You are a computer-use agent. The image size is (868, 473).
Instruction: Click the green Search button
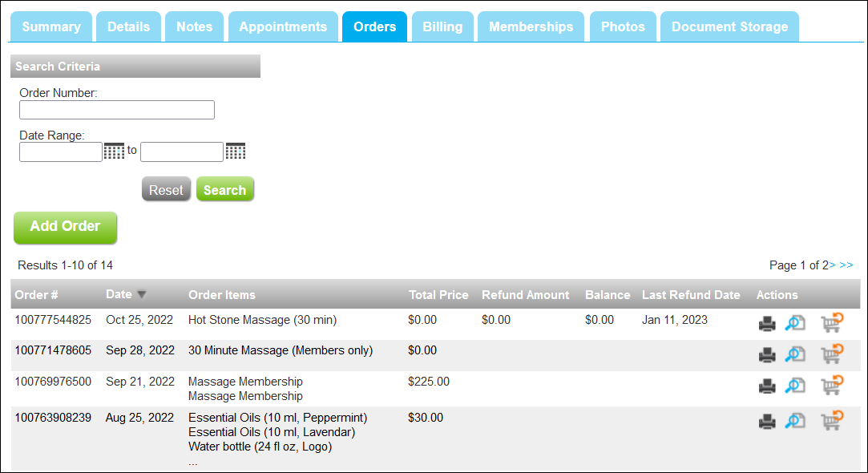click(224, 190)
